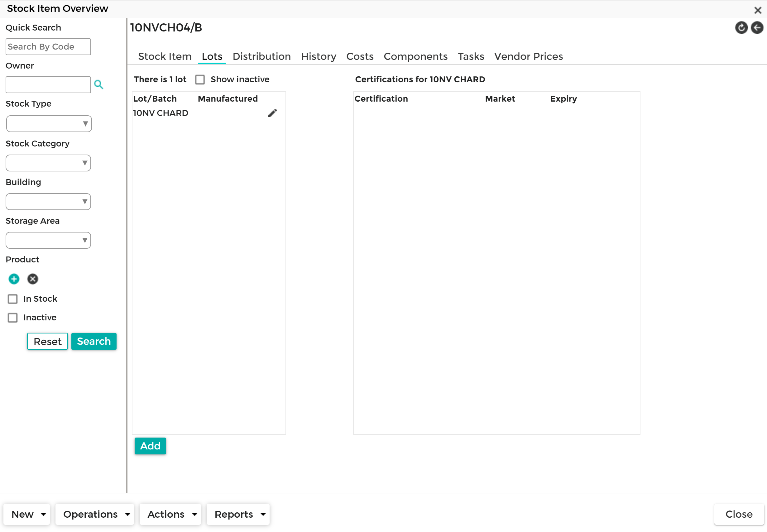Screen dimensions: 767x532
Task: Click the refresh icon beside 10NVCH04/B
Action: (741, 28)
